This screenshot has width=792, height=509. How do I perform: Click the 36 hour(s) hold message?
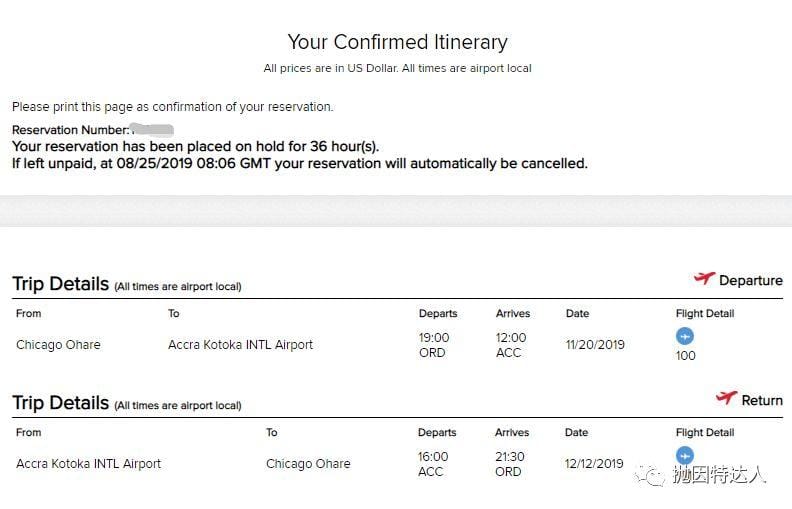(x=195, y=146)
